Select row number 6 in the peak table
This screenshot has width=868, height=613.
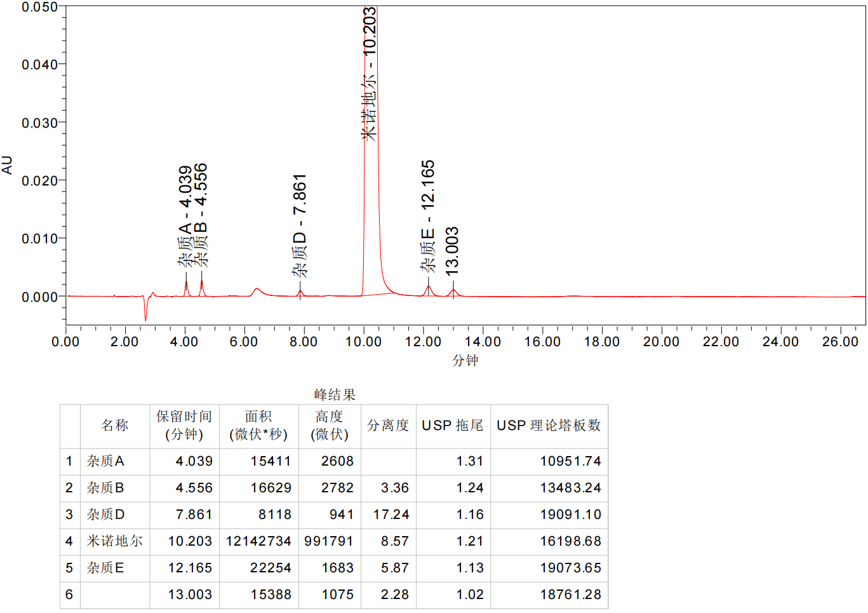point(69,595)
